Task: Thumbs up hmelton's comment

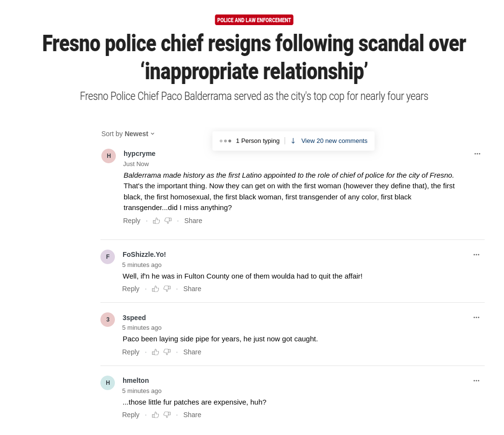Action: click(x=155, y=415)
